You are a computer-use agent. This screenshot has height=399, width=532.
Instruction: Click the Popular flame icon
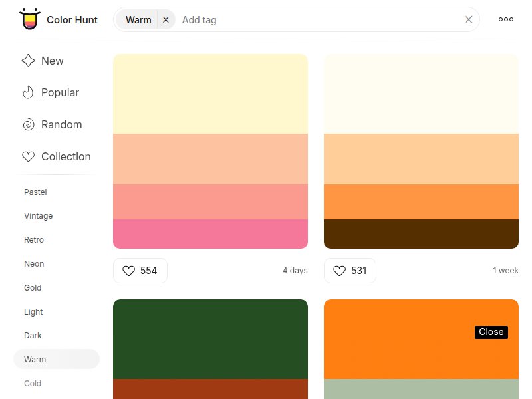click(x=27, y=92)
